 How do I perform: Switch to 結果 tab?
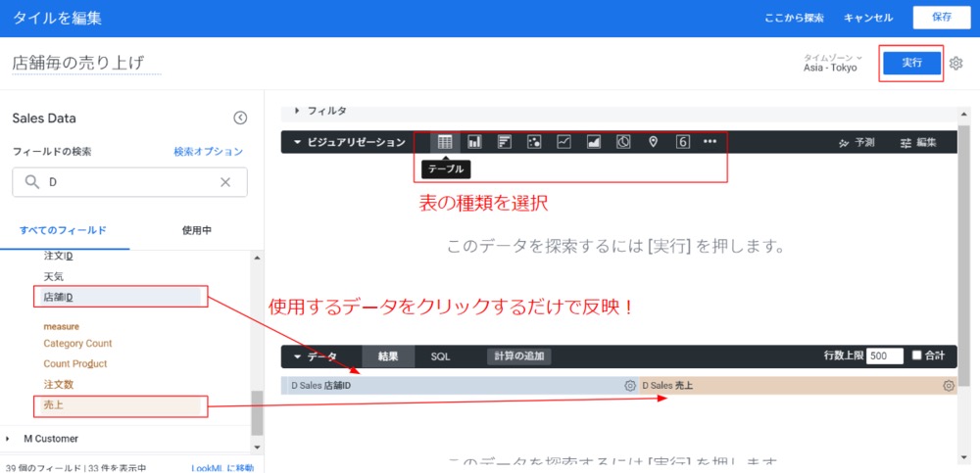[x=388, y=356]
